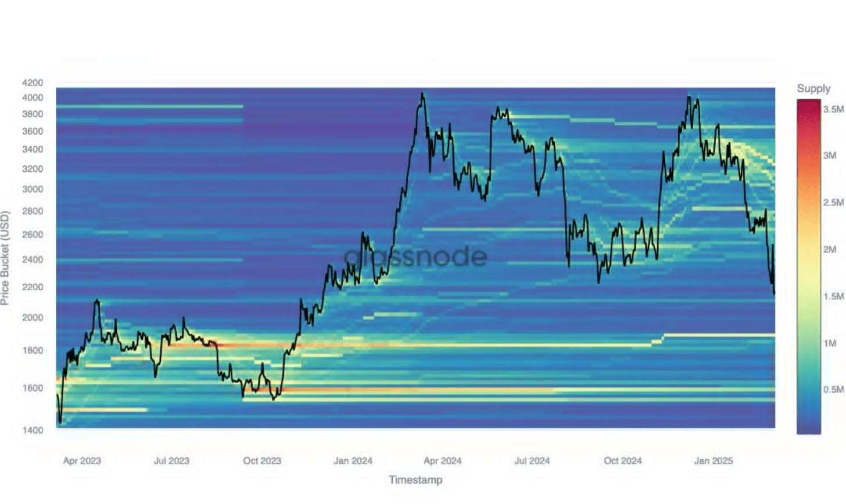
Task: Click the Supply color scale bar
Action: (x=808, y=267)
